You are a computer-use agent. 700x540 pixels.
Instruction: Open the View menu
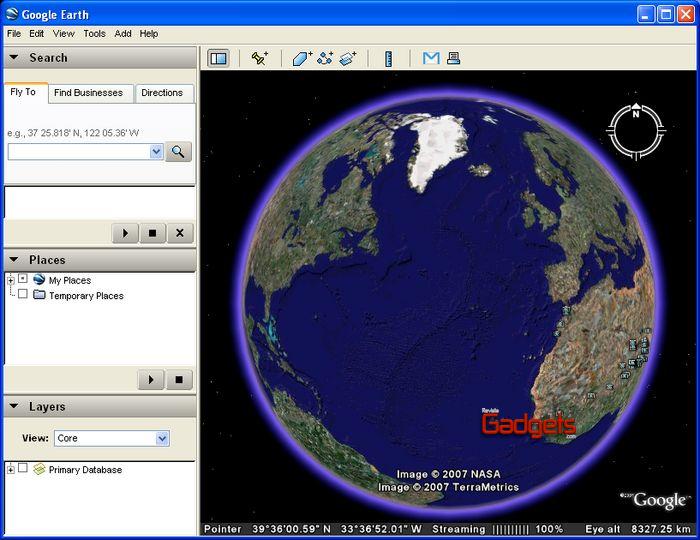pyautogui.click(x=64, y=34)
